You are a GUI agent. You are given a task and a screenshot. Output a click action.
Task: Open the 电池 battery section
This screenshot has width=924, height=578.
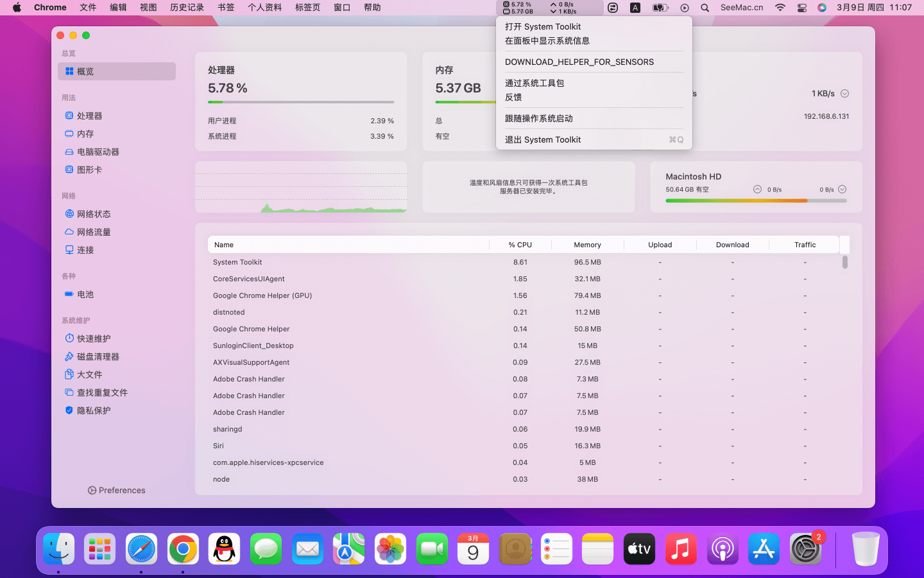[x=85, y=294]
